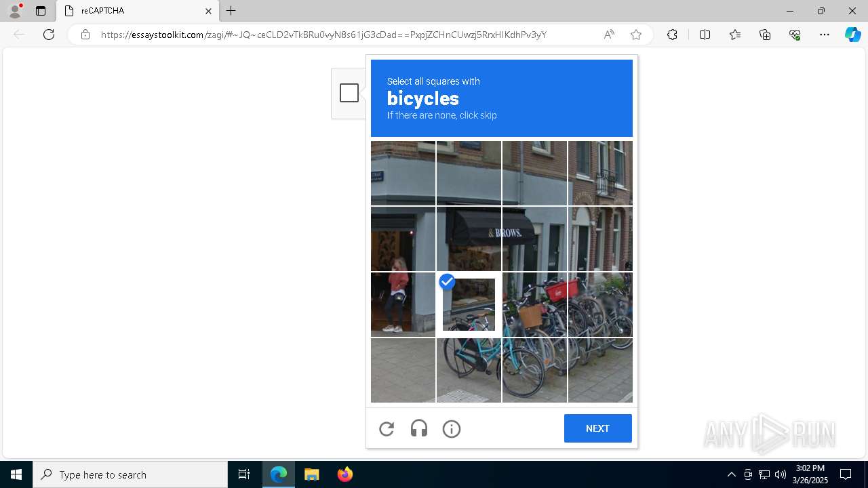This screenshot has width=868, height=488.
Task: Reload the captcha challenge with the refresh icon
Action: point(387,428)
